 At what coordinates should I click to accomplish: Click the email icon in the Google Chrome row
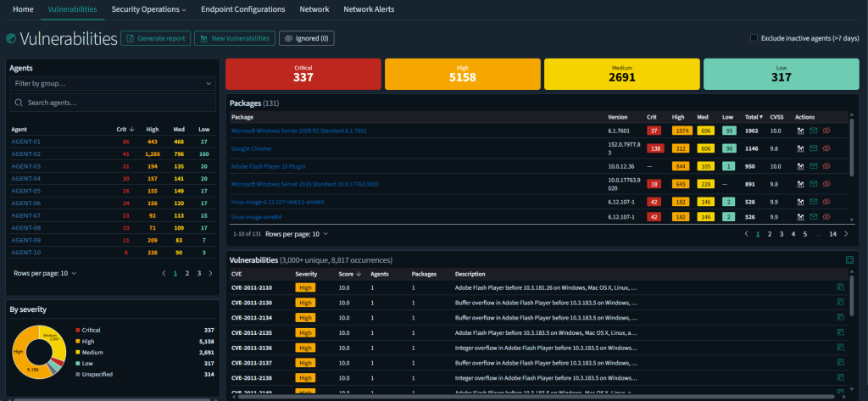click(x=813, y=148)
